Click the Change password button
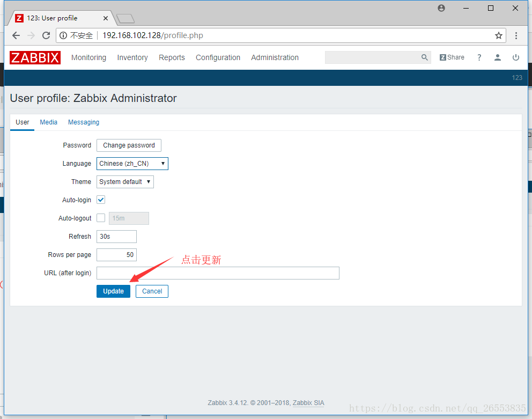Screen dimensions: 532x419 tap(129, 145)
